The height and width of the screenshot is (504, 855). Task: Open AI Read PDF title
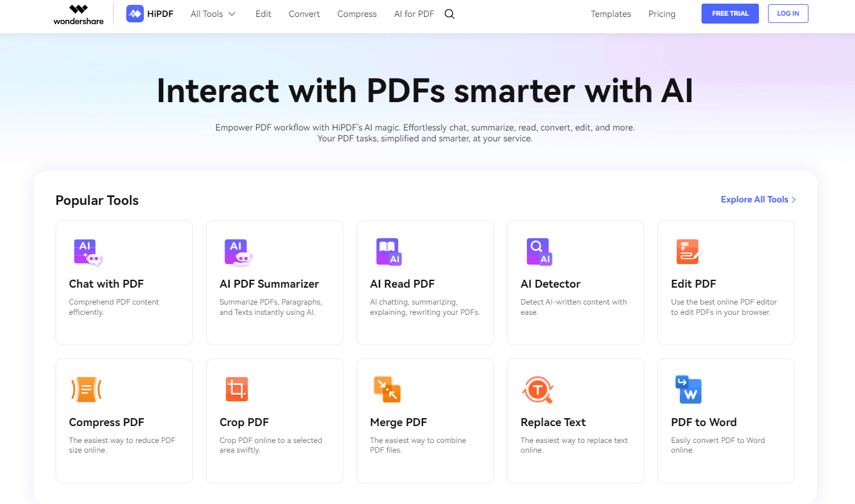(x=402, y=284)
